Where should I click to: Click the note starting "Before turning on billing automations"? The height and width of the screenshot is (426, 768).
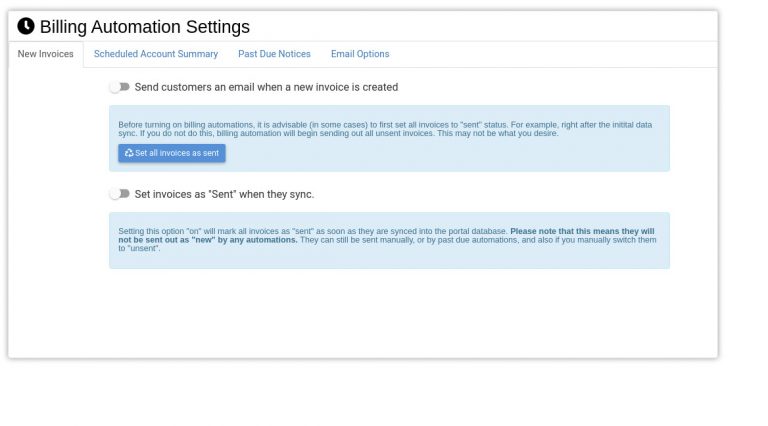point(385,129)
